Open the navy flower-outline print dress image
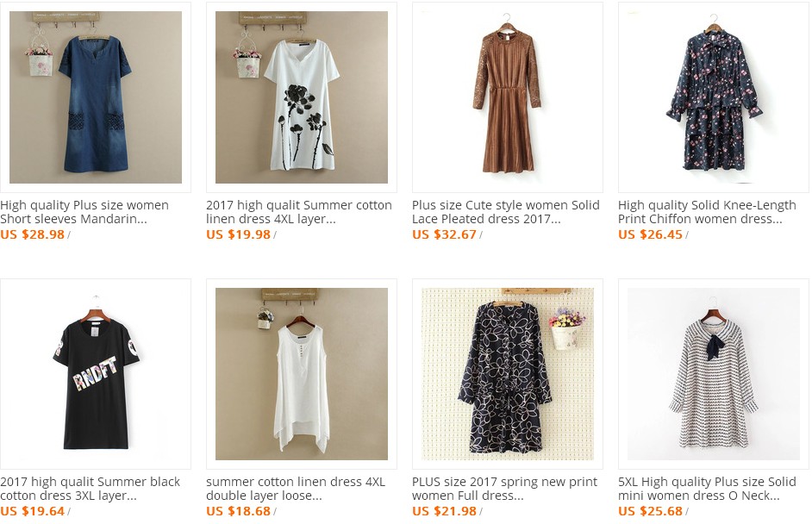The width and height of the screenshot is (812, 524). click(507, 374)
